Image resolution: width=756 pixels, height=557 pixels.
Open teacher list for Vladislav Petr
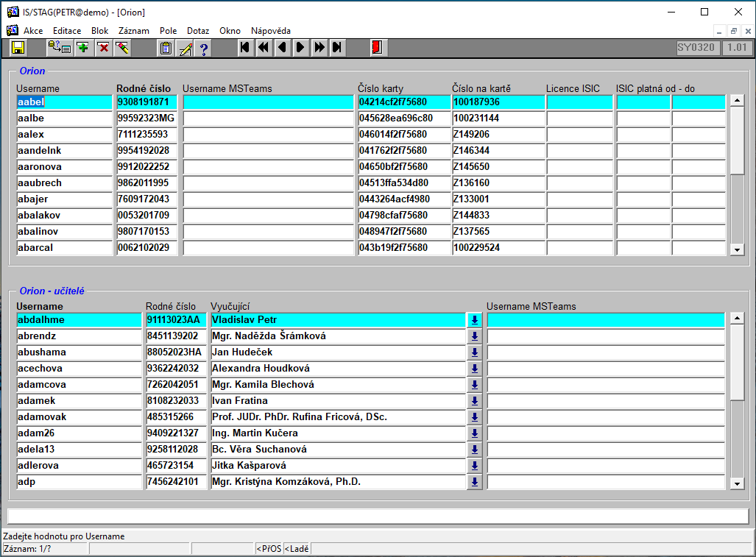click(x=474, y=320)
